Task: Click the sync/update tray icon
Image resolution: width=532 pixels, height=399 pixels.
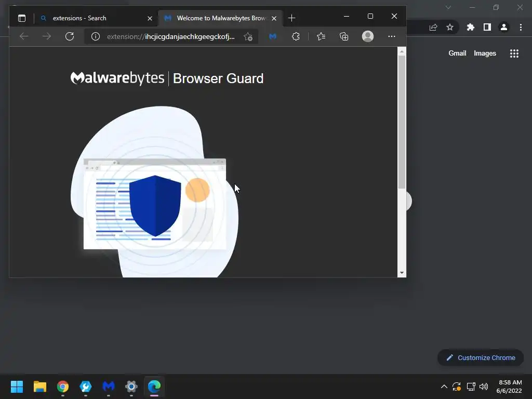Action: coord(457,387)
